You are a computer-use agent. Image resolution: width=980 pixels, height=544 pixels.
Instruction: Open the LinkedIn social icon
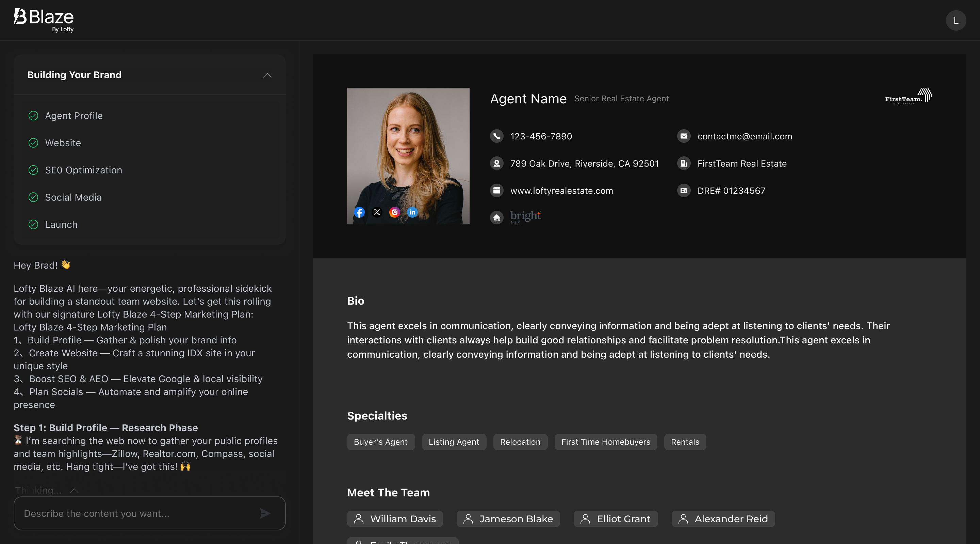(x=412, y=212)
